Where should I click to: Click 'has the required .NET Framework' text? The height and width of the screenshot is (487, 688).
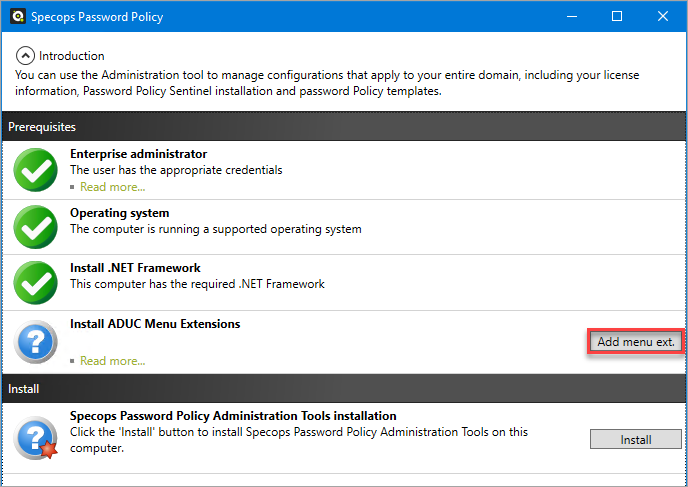(x=237, y=284)
